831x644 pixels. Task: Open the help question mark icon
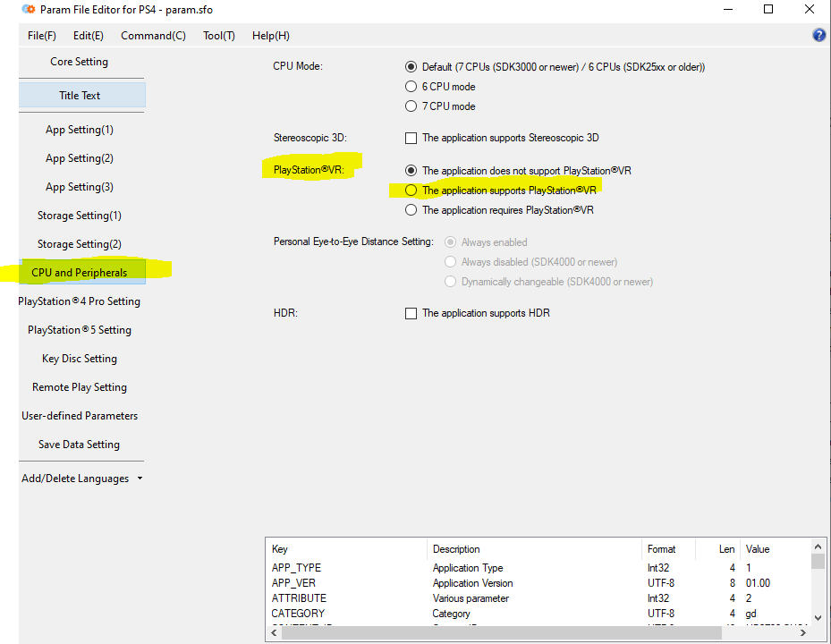(x=818, y=35)
